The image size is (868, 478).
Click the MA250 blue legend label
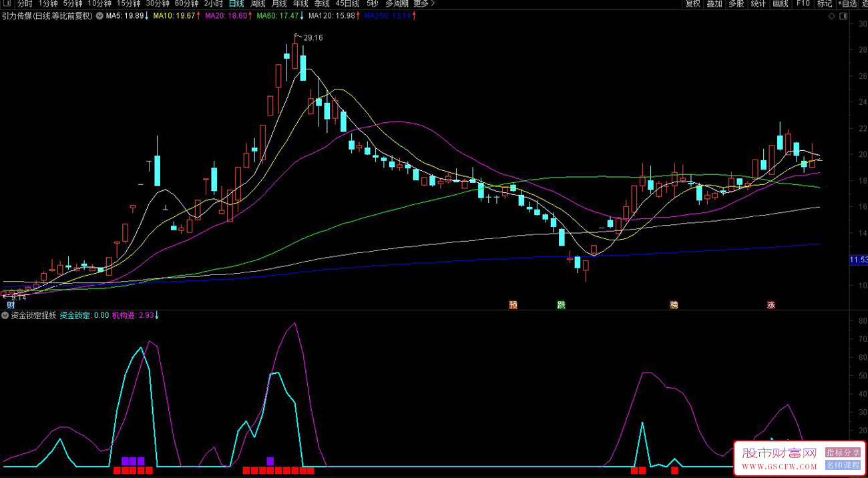[x=389, y=16]
